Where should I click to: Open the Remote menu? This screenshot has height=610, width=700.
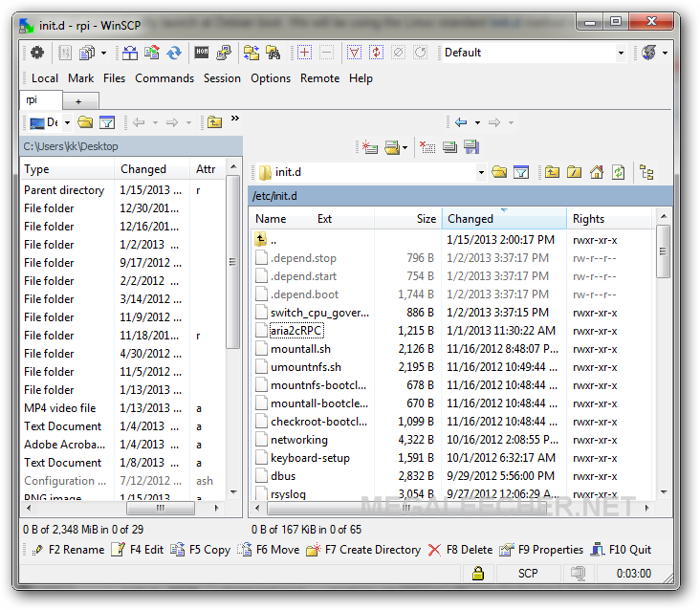pos(319,78)
